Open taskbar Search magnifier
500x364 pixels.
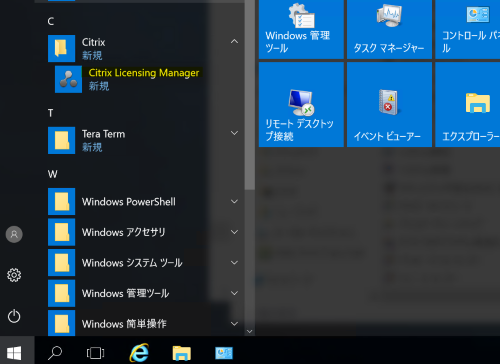click(55, 353)
